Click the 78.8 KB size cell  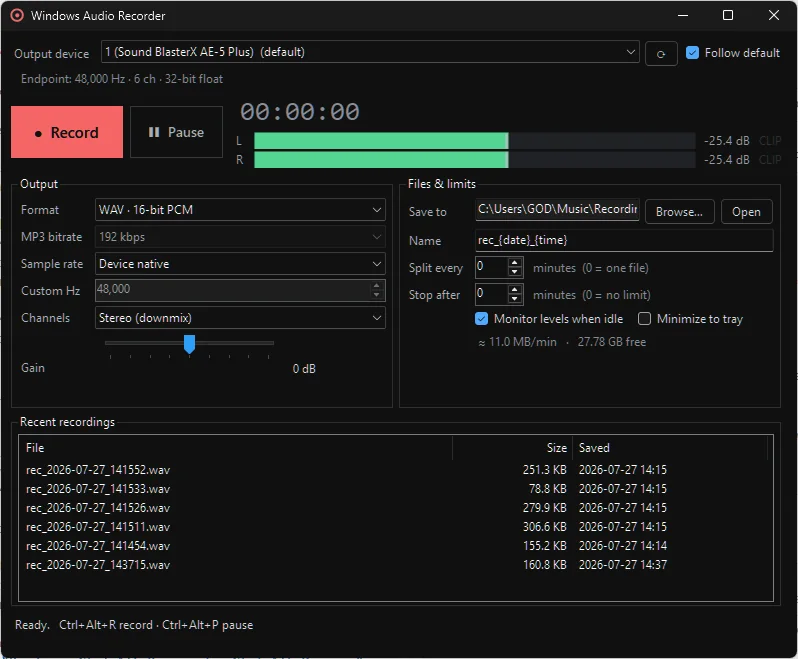pyautogui.click(x=548, y=489)
